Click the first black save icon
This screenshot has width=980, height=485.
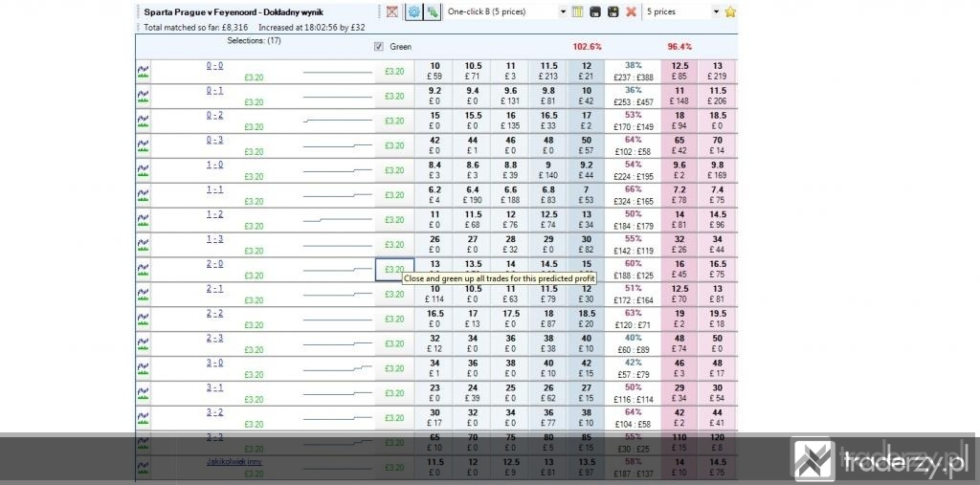point(595,11)
